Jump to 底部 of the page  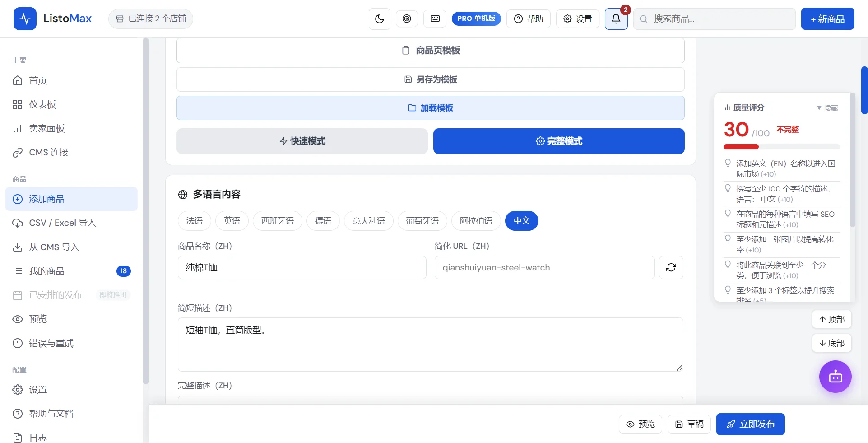coord(832,343)
